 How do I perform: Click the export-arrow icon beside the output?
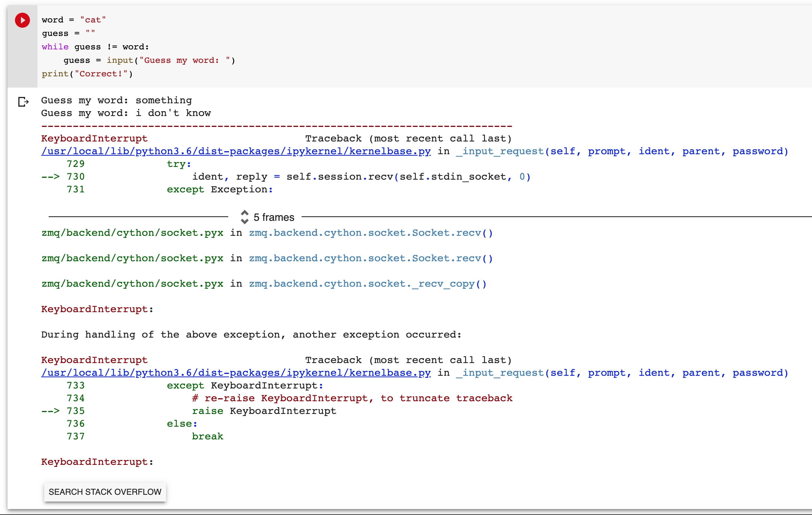pyautogui.click(x=23, y=102)
